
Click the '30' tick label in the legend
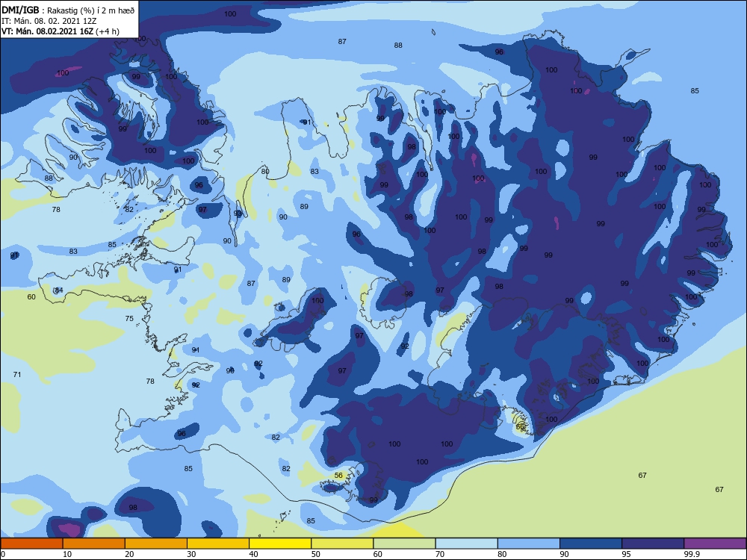tap(191, 554)
